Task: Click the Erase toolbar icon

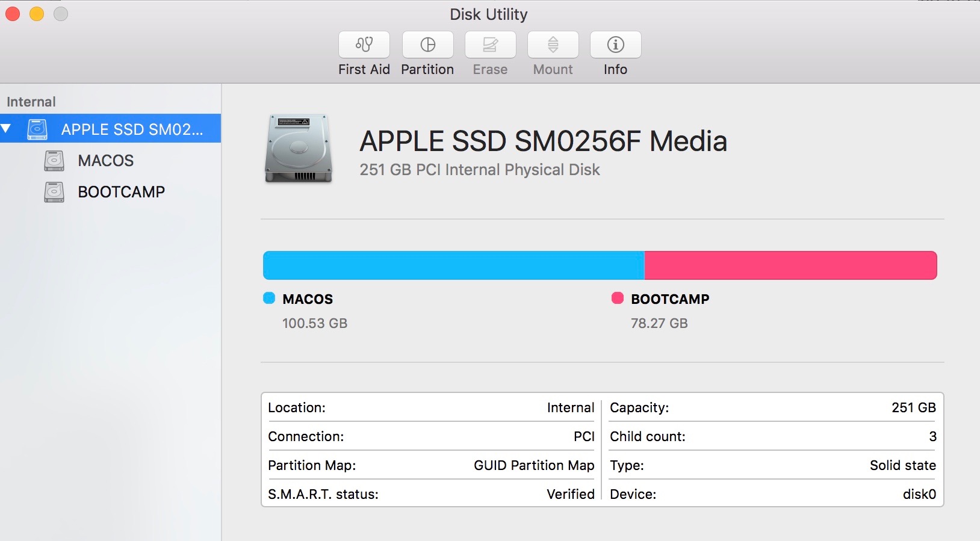Action: pos(491,45)
